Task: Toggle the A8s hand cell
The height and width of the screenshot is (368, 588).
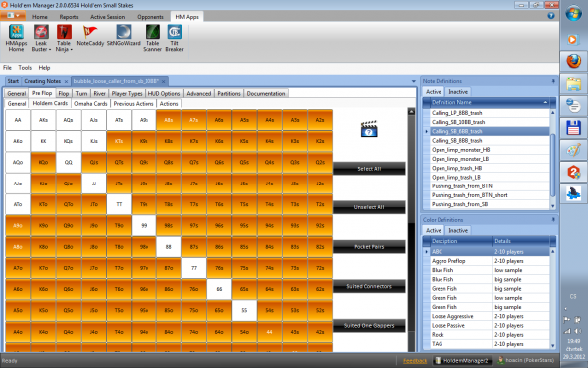Action: tap(168, 120)
